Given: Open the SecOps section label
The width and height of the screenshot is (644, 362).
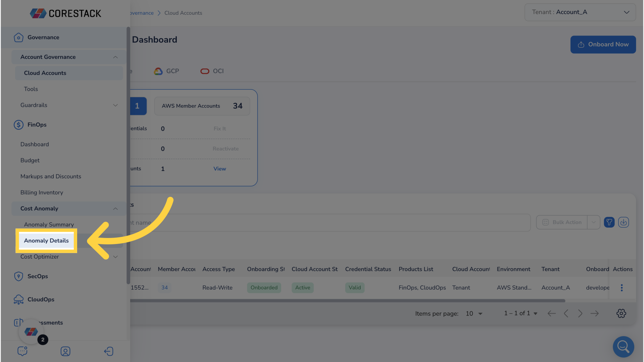Looking at the screenshot, I should pos(38,276).
